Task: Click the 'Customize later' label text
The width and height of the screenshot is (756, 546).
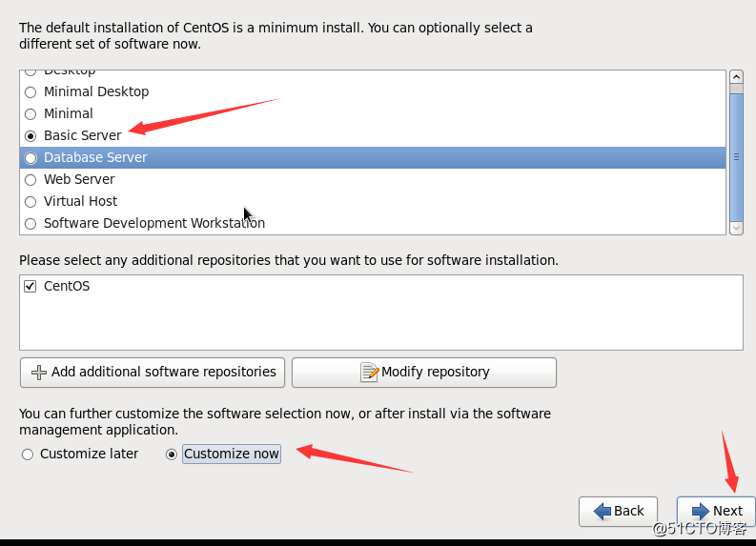Action: pyautogui.click(x=90, y=454)
